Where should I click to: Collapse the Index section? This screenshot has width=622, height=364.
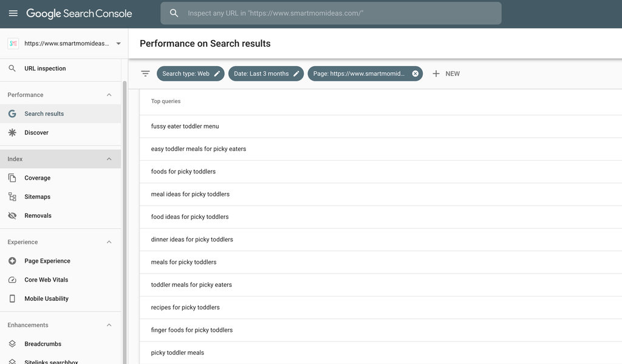pyautogui.click(x=109, y=159)
